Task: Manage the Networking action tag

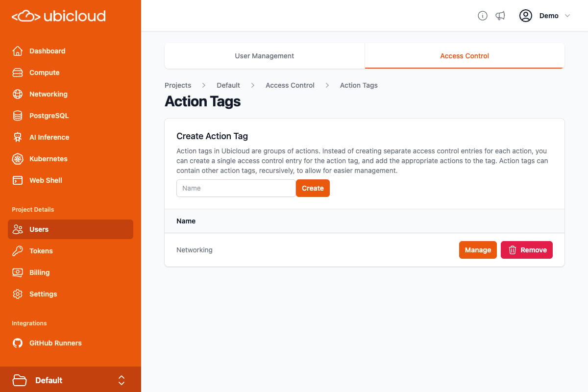Action: 478,250
